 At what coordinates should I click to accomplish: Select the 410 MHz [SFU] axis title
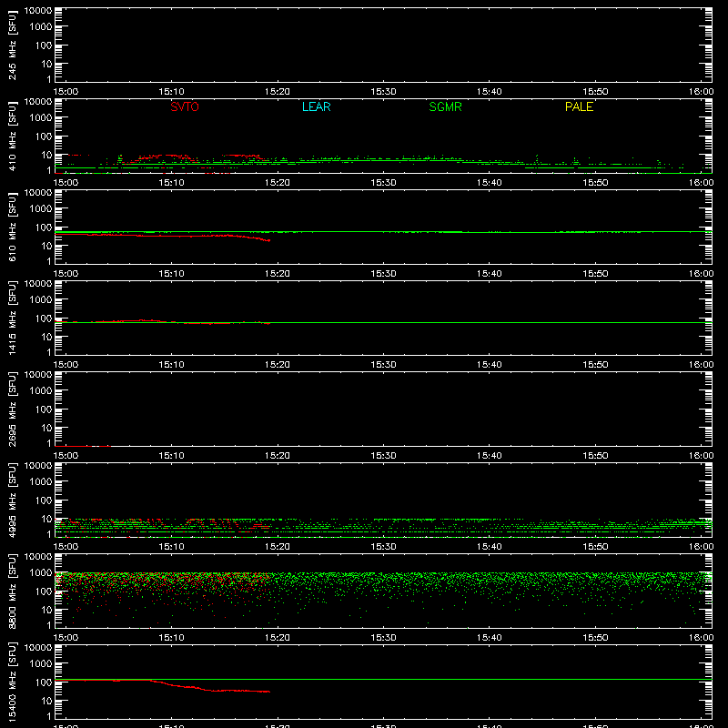pyautogui.click(x=12, y=136)
